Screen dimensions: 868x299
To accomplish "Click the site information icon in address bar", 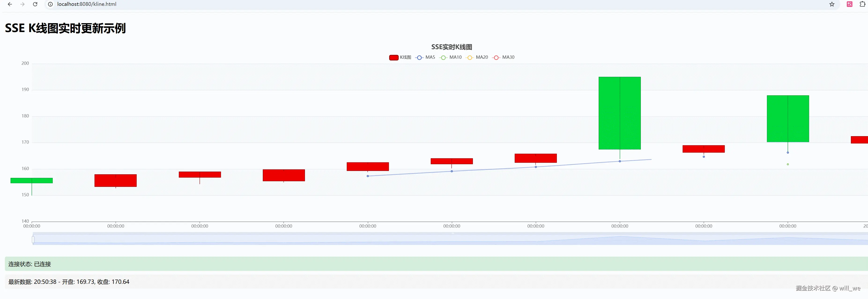I will pos(50,4).
